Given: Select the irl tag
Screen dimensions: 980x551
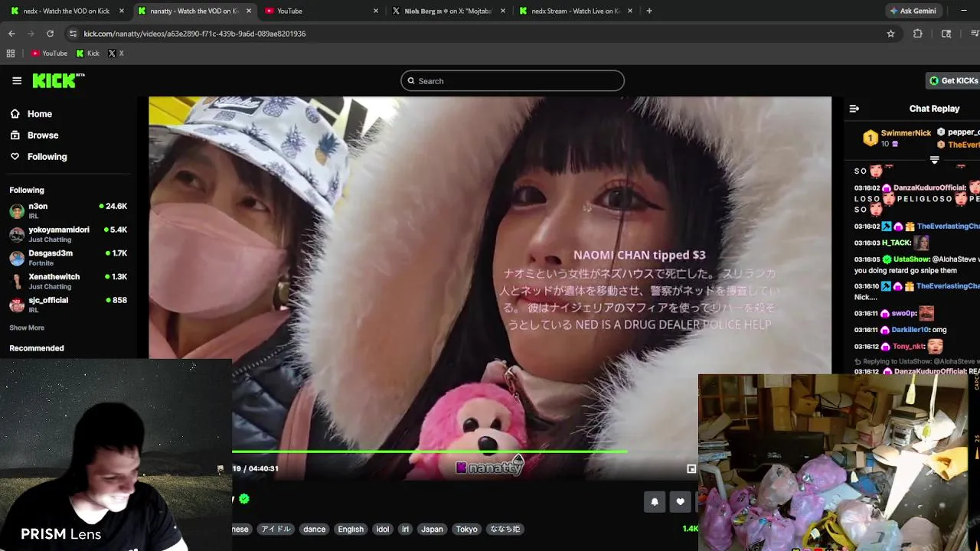Looking at the screenshot, I should pos(406,529).
